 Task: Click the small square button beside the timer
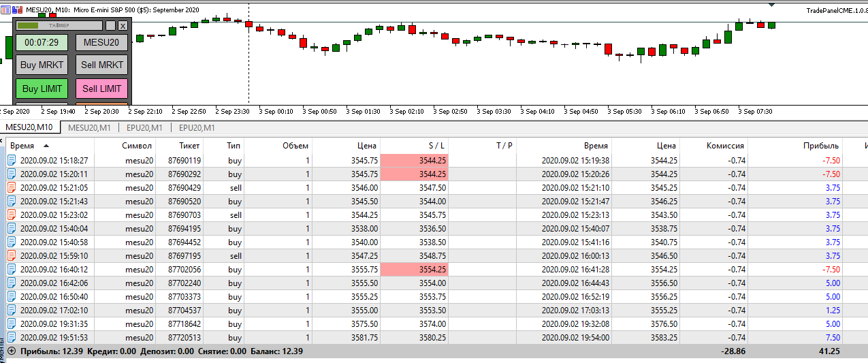click(110, 25)
